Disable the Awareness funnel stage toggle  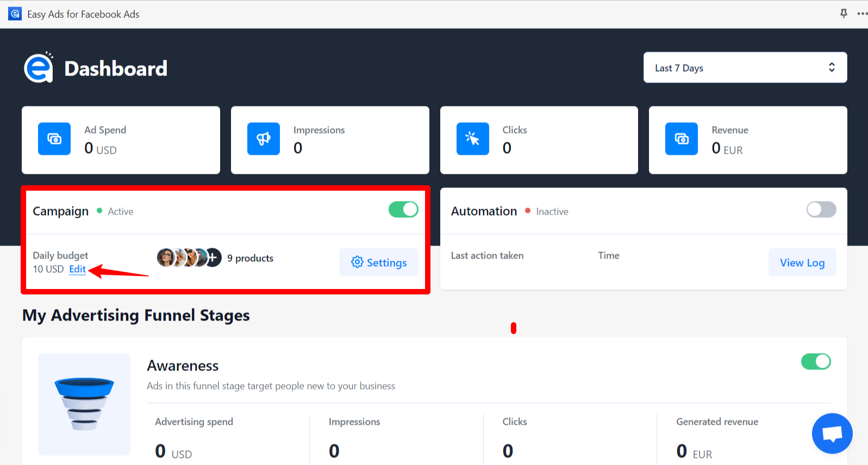click(x=815, y=362)
